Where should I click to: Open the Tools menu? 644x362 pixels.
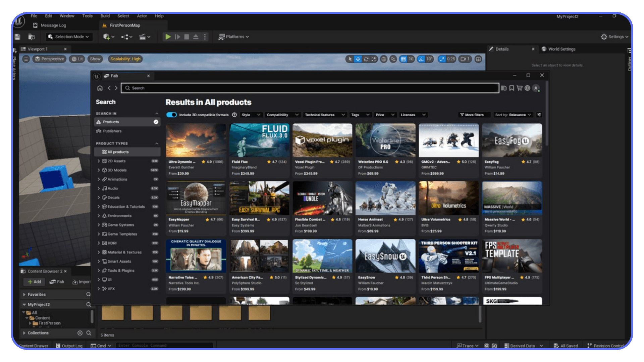click(x=87, y=16)
